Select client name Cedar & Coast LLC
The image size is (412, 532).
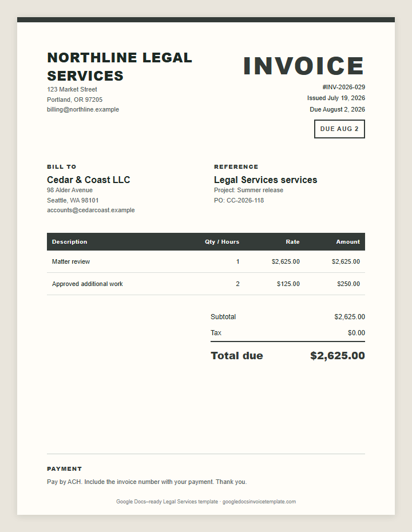(89, 180)
